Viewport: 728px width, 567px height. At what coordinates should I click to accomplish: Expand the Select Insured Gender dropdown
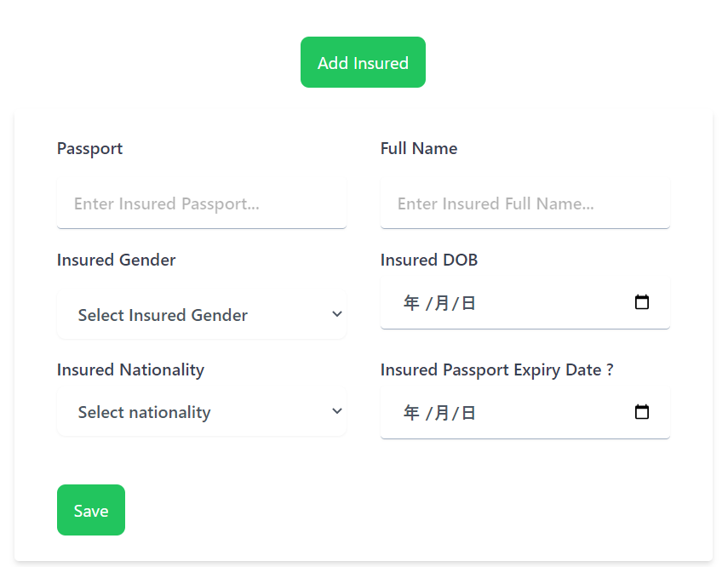tap(202, 315)
